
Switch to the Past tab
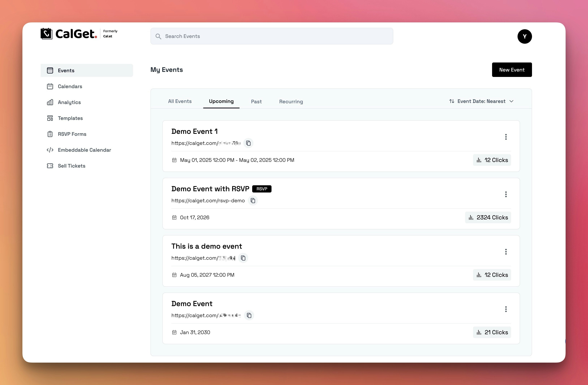click(256, 101)
